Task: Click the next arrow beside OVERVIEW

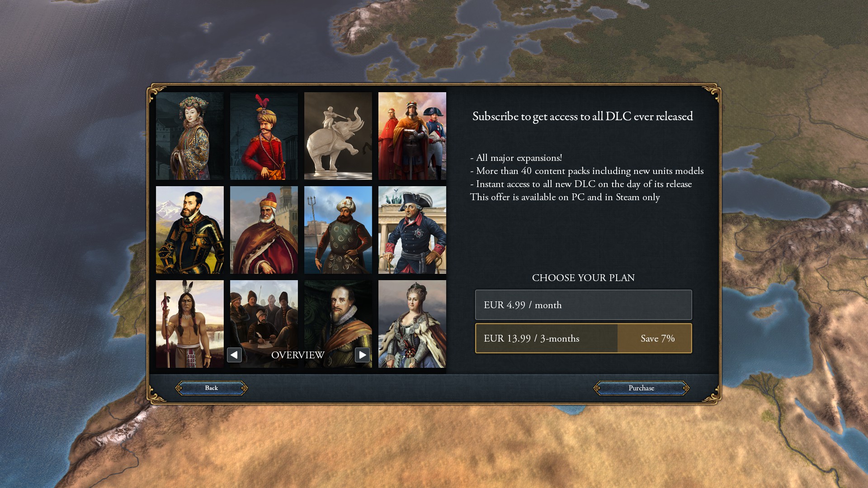Action: click(x=362, y=355)
